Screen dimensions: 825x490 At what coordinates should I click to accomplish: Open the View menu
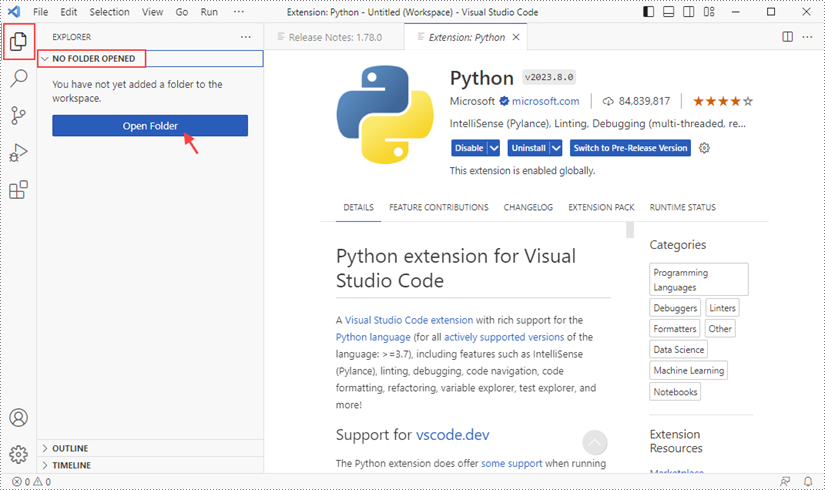tap(152, 12)
